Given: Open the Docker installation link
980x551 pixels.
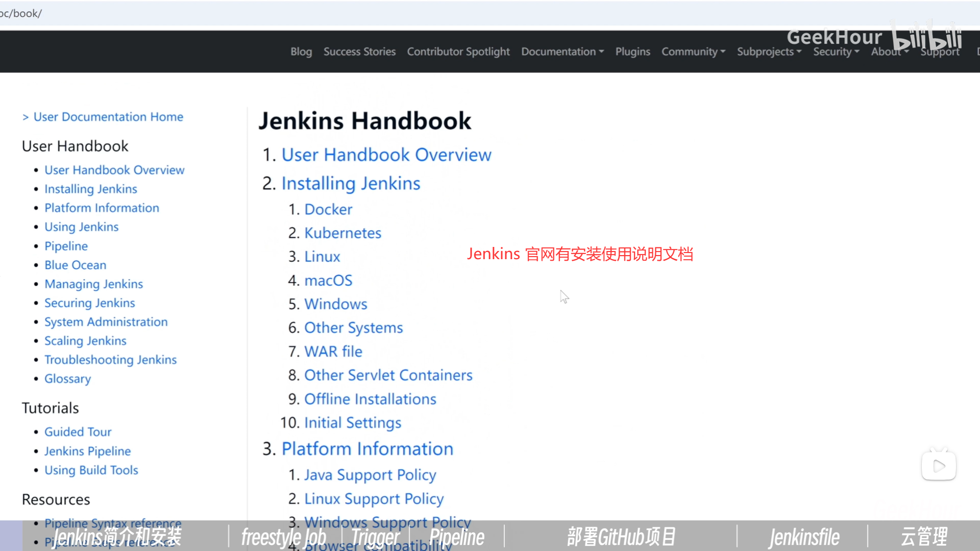Looking at the screenshot, I should (x=328, y=209).
